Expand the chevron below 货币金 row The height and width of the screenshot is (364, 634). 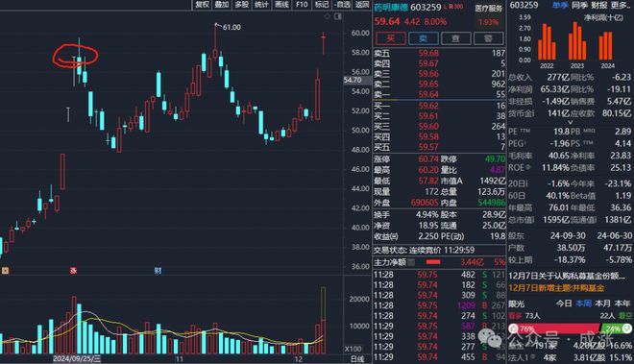(571, 122)
